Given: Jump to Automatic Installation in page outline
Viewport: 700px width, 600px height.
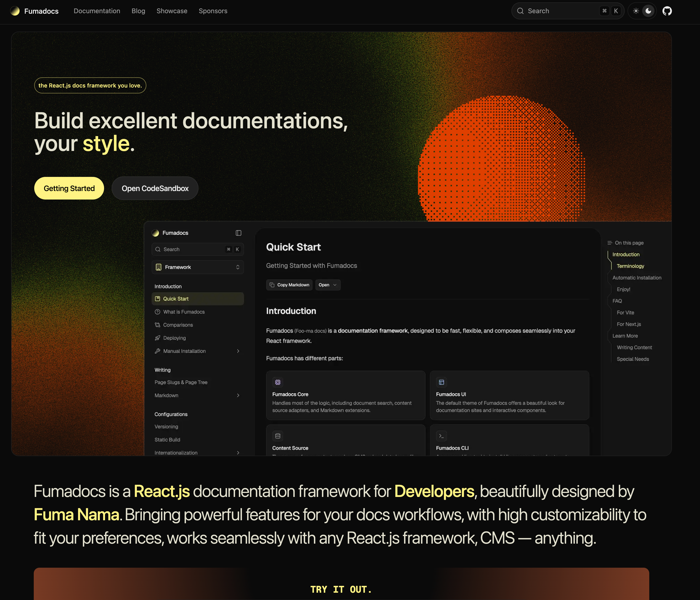Looking at the screenshot, I should coord(637,278).
